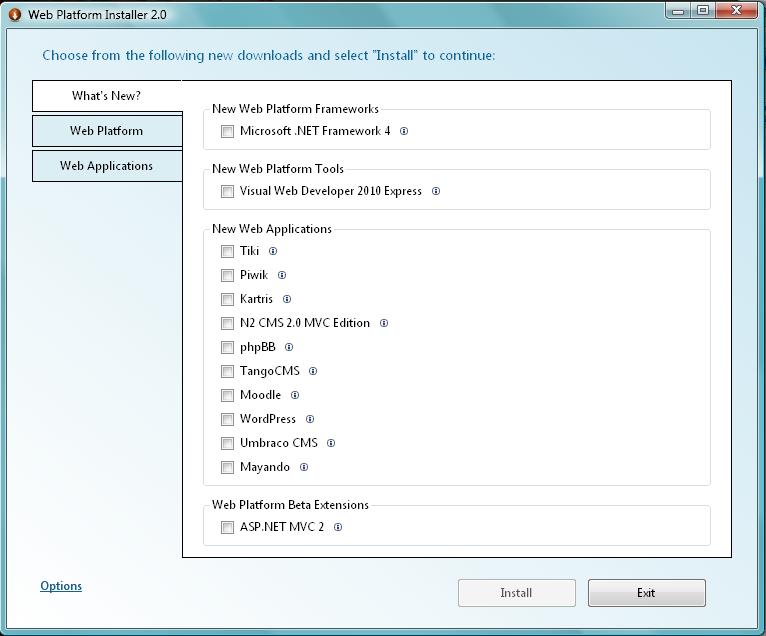Click info icon beside WordPress
Screen dimensions: 766x636
310,419
